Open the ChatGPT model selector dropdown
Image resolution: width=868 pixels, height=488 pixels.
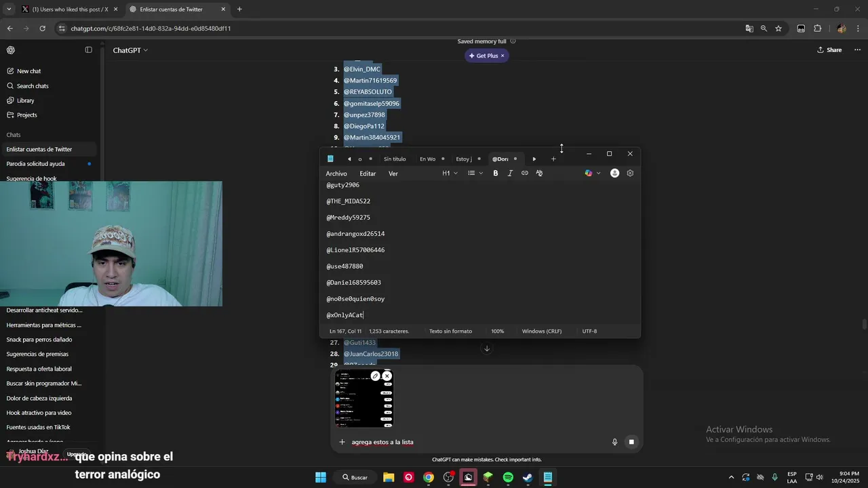click(x=130, y=50)
